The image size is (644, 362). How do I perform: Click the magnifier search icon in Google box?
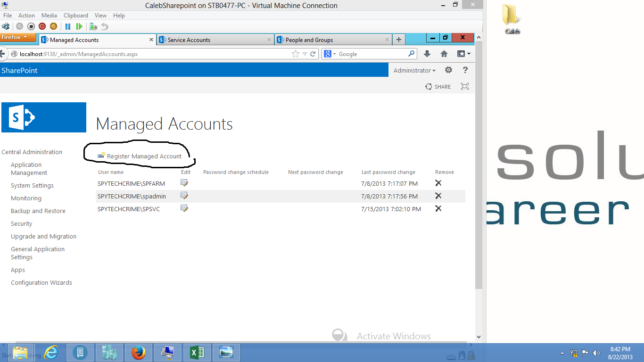411,54
